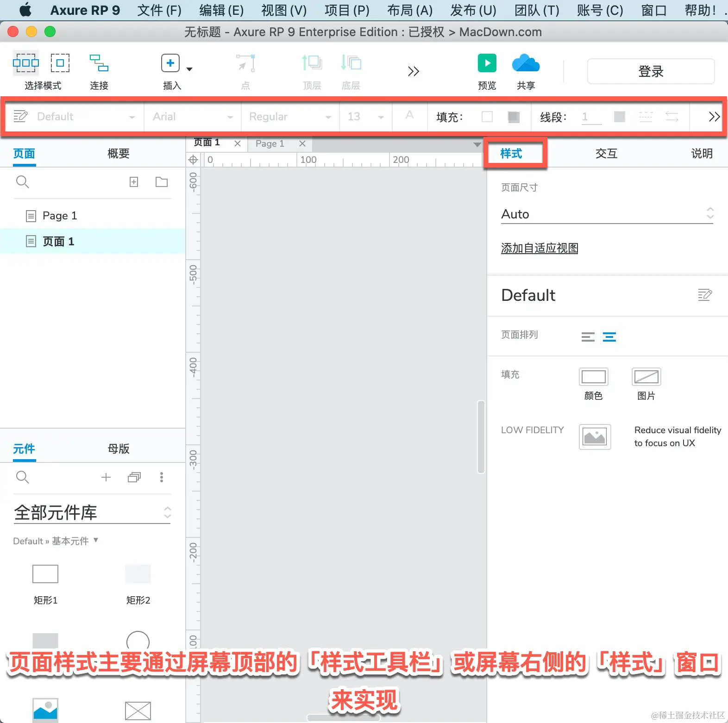Select the Connect tool

(99, 63)
